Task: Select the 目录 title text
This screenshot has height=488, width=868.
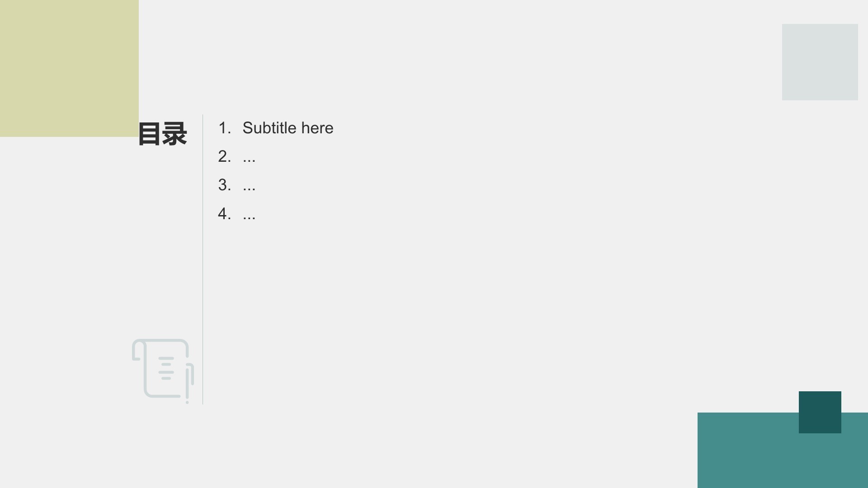Action: [162, 134]
